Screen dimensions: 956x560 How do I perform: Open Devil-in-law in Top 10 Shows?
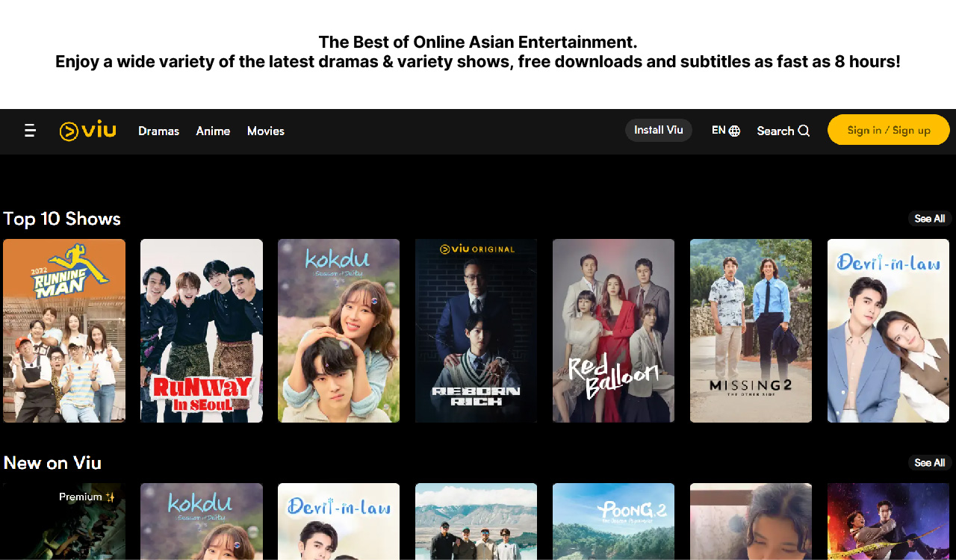pyautogui.click(x=888, y=331)
